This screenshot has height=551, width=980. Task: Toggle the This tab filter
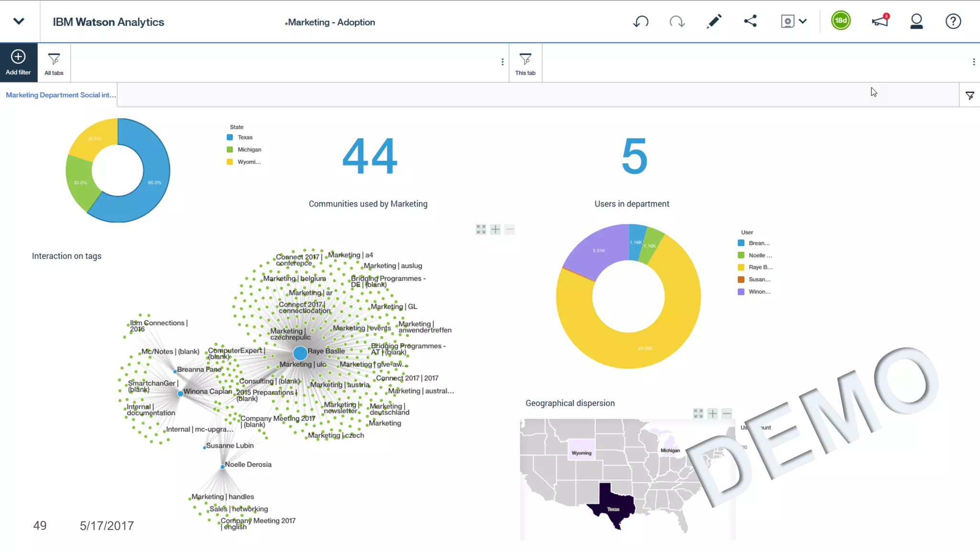[x=525, y=63]
